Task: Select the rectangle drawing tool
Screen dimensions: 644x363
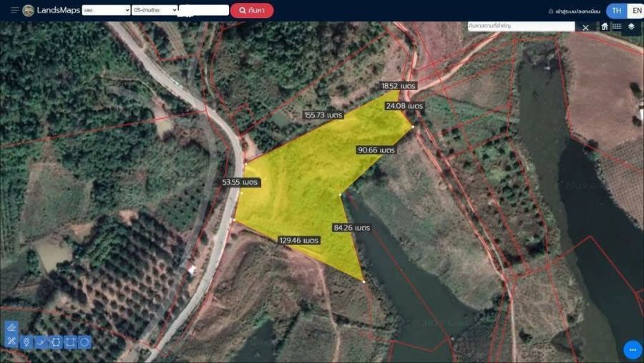Action: [70, 342]
